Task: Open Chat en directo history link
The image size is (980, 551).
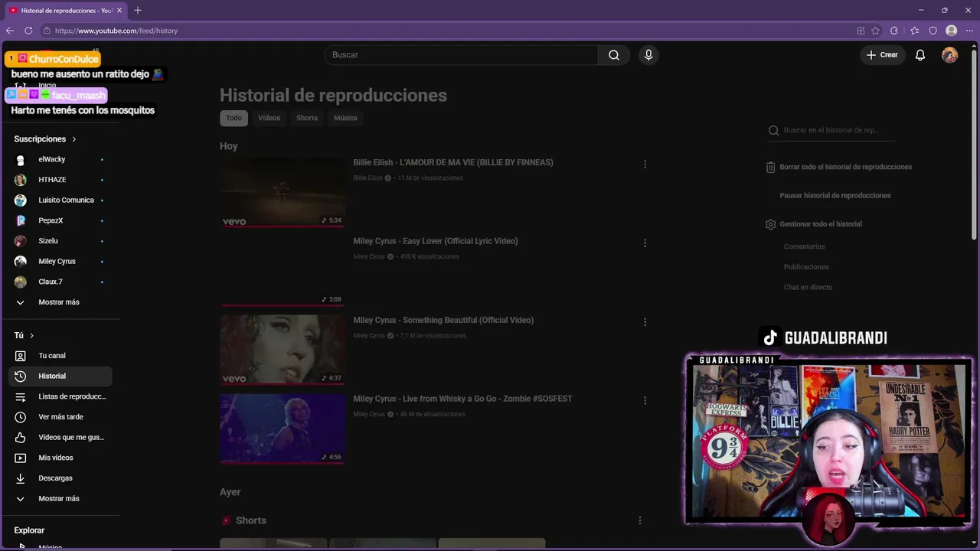Action: pos(808,287)
